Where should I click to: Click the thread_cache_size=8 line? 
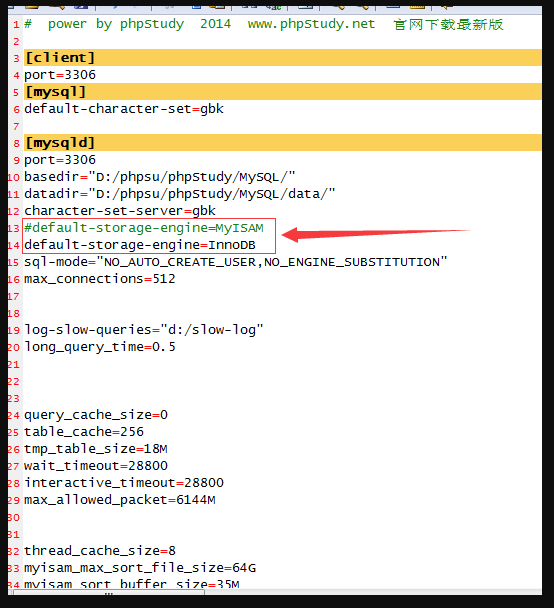[x=100, y=551]
